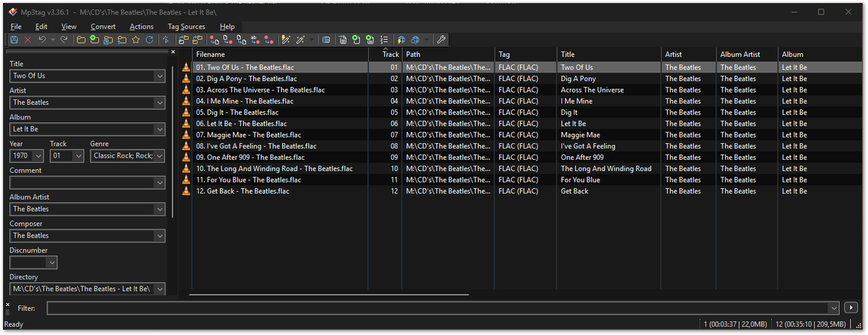
Task: Open the Comment field dropdown
Action: click(159, 182)
